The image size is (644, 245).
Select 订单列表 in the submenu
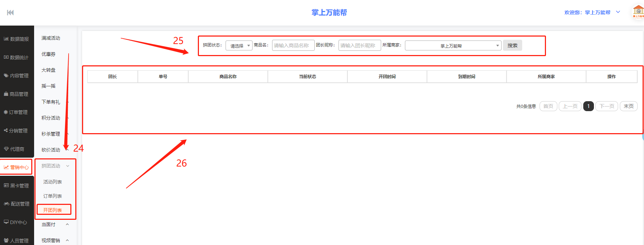pyautogui.click(x=53, y=196)
